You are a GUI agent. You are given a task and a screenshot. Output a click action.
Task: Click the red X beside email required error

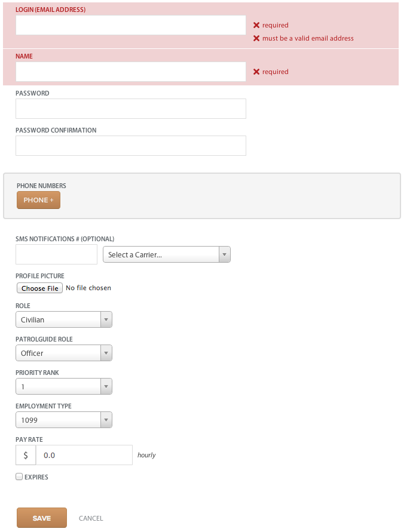[256, 25]
